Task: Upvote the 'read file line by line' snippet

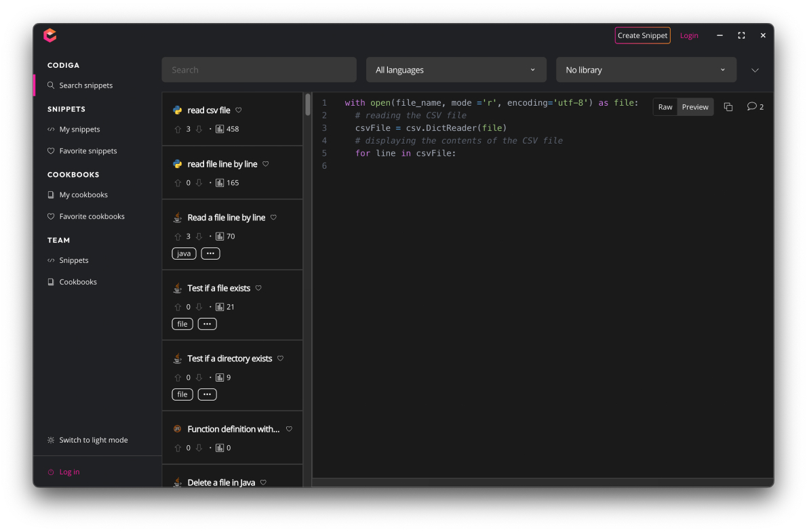Action: pyautogui.click(x=178, y=183)
